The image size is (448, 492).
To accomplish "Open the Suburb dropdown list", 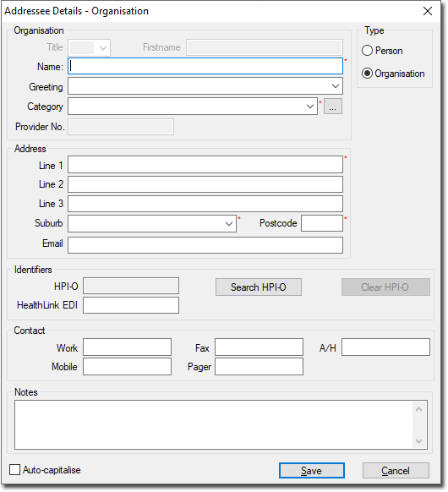I will (229, 224).
